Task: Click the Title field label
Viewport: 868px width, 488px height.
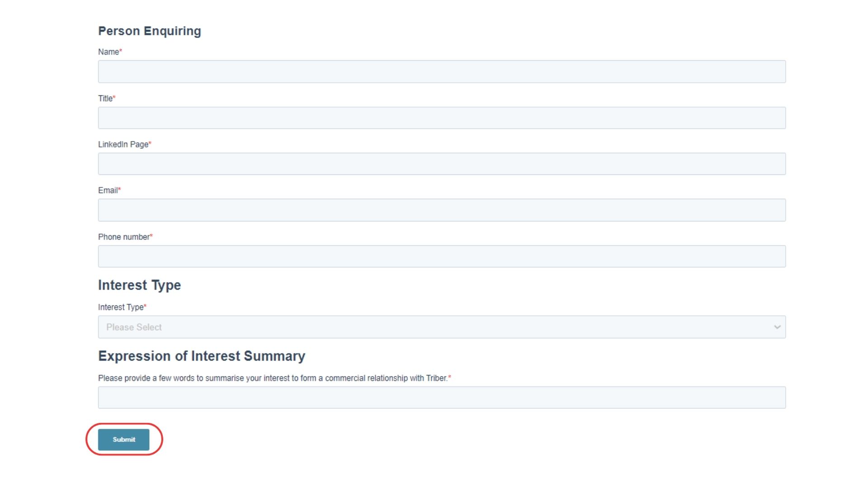Action: pos(105,99)
